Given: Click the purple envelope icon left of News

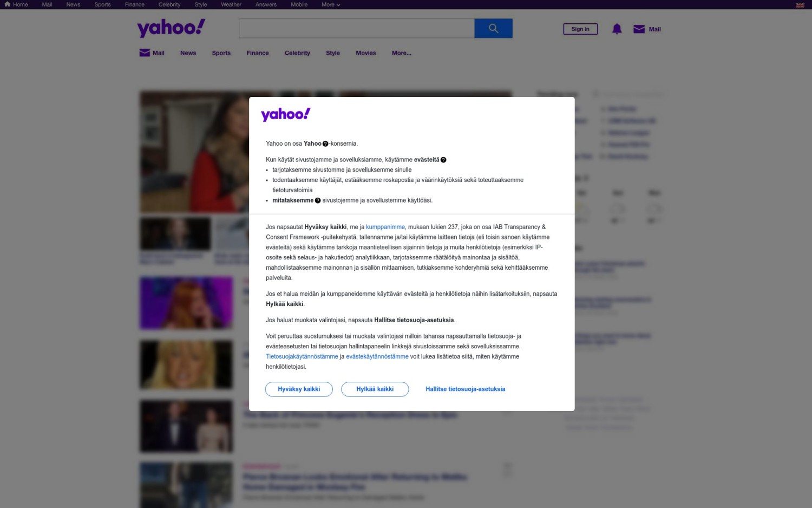Looking at the screenshot, I should pos(145,53).
